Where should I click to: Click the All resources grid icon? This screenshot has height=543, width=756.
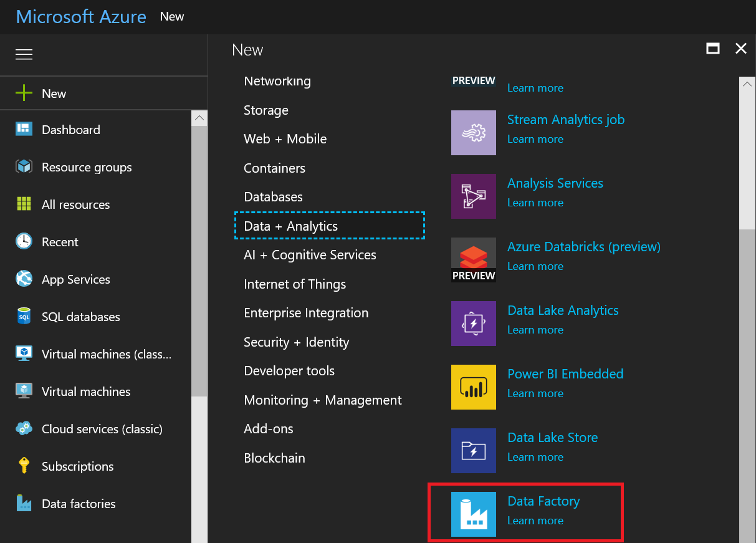pyautogui.click(x=24, y=204)
